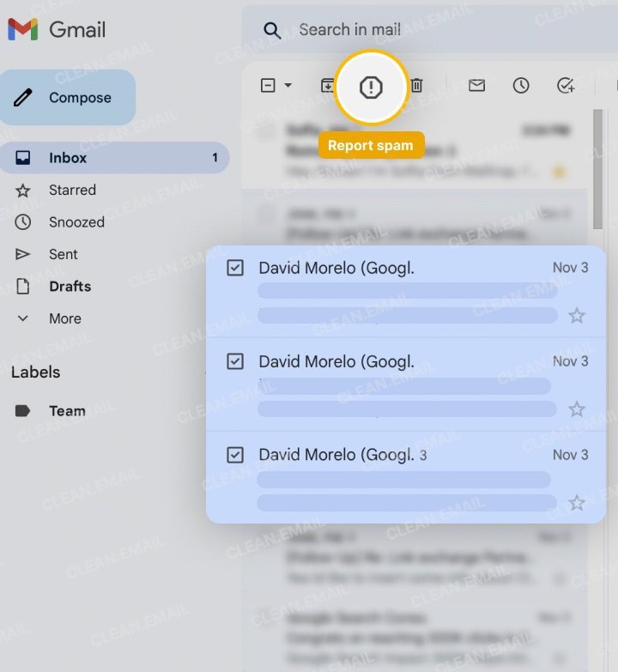This screenshot has height=672, width=618.
Task: Open the select-all dropdown arrow
Action: (x=288, y=86)
